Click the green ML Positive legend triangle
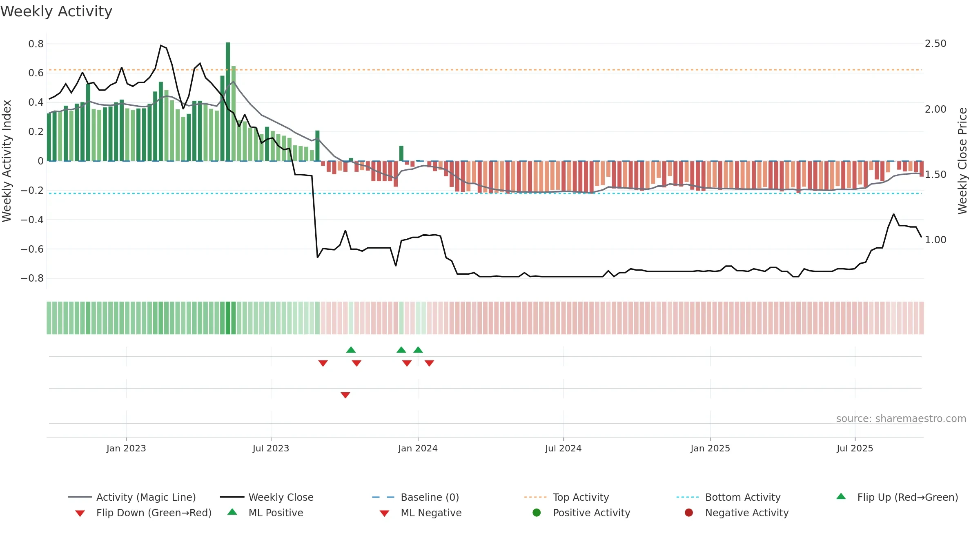The height and width of the screenshot is (551, 980). click(232, 512)
